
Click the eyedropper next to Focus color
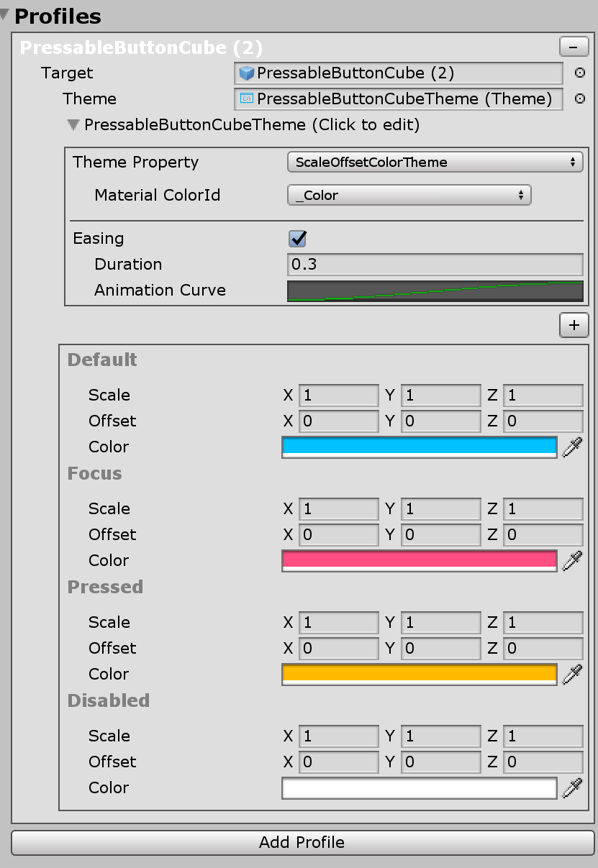pyautogui.click(x=572, y=561)
